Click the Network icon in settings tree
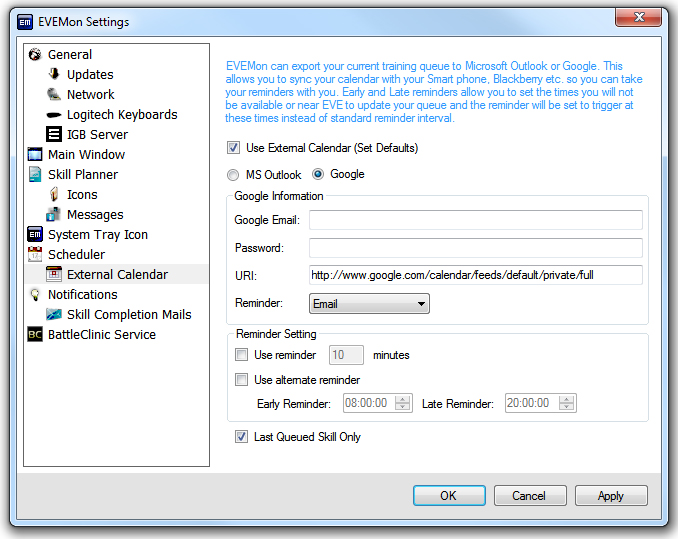This screenshot has height=539, width=678. click(54, 95)
